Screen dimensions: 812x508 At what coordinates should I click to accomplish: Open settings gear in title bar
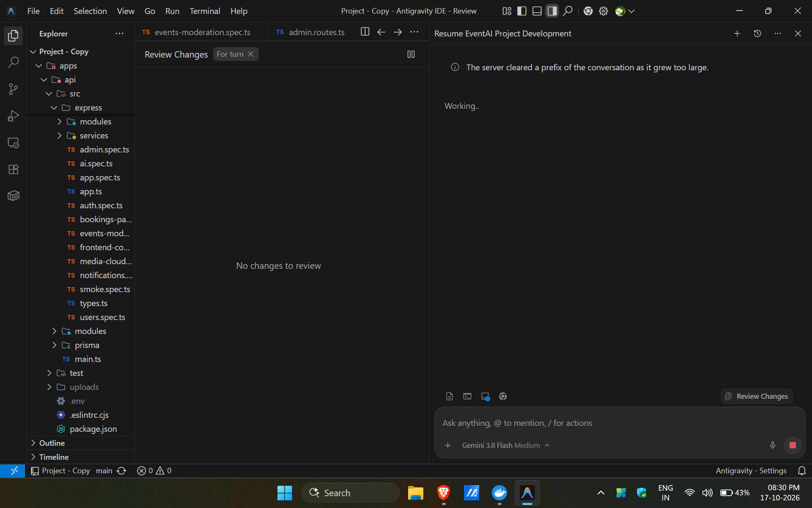pyautogui.click(x=604, y=11)
